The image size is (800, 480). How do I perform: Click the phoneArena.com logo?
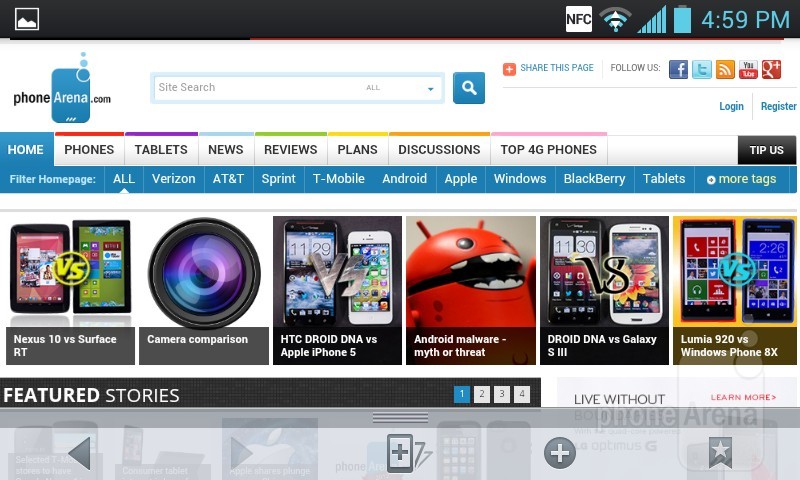(62, 88)
